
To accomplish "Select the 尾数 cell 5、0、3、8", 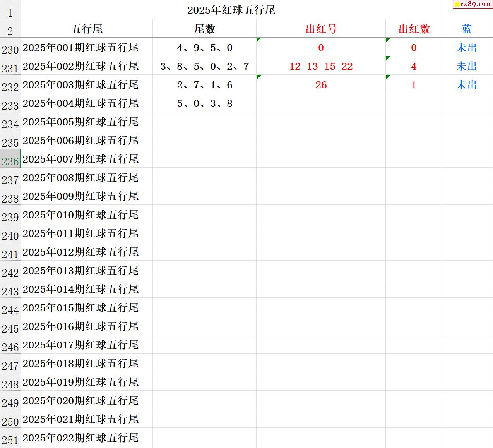I will tap(204, 103).
